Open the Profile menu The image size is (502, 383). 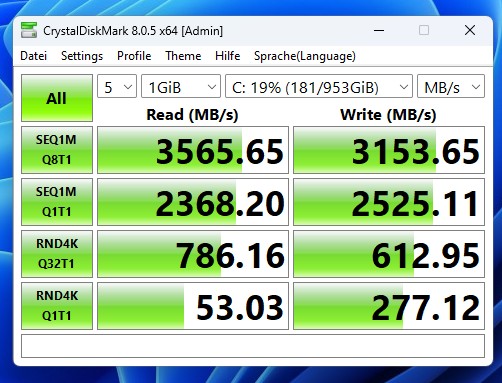pos(134,56)
